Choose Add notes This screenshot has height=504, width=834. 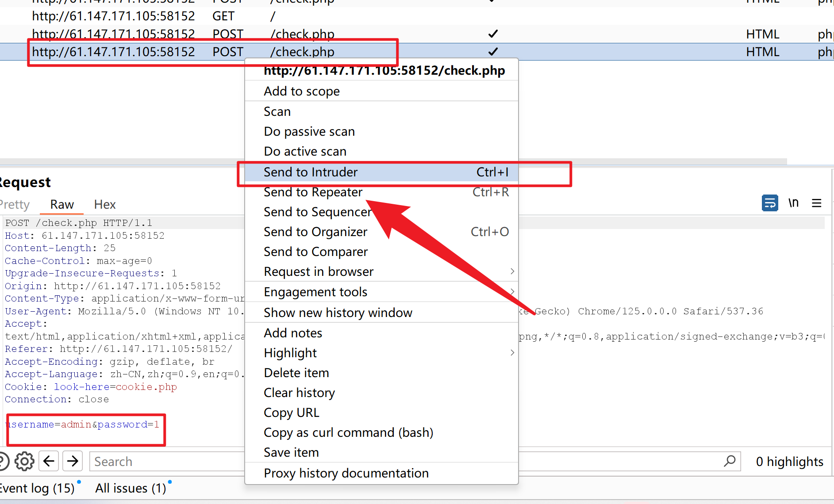[381, 333]
